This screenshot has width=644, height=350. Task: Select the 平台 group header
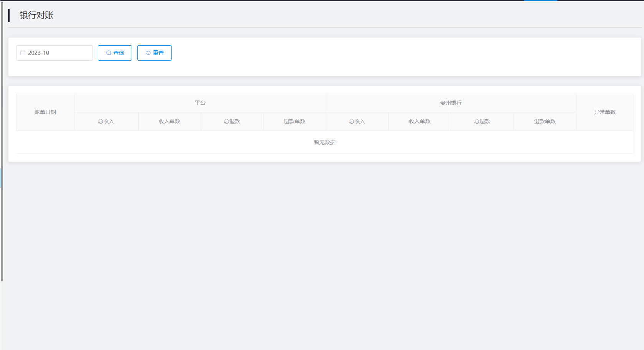click(200, 103)
